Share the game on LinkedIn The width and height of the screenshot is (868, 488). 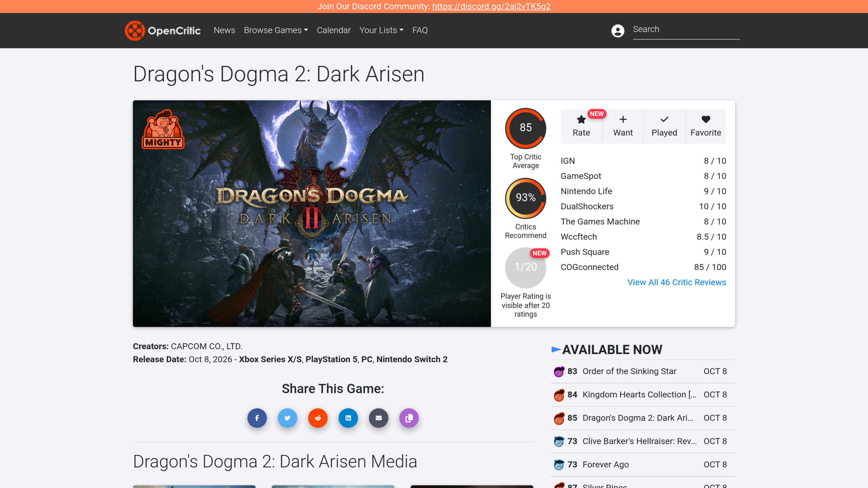(348, 418)
